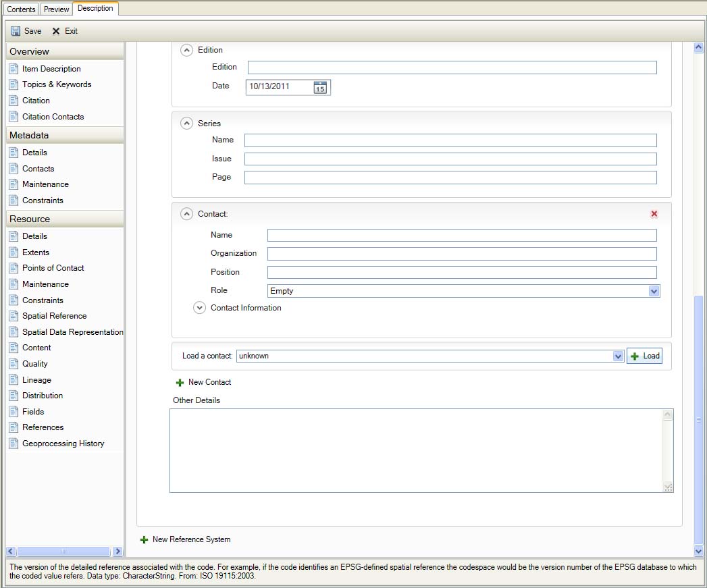Image resolution: width=707 pixels, height=588 pixels.
Task: Open the Role dropdown
Action: click(653, 291)
